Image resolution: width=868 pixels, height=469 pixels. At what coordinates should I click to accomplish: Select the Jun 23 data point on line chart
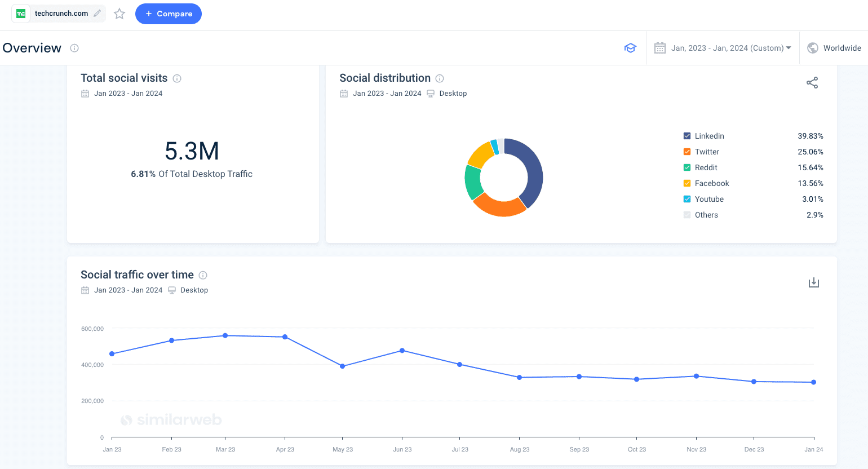click(402, 351)
